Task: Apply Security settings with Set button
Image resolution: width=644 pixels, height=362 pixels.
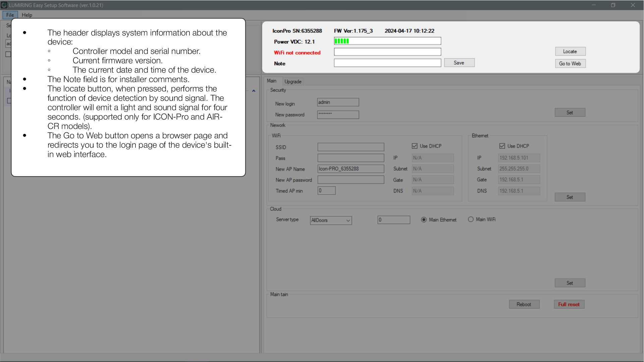Action: [570, 113]
